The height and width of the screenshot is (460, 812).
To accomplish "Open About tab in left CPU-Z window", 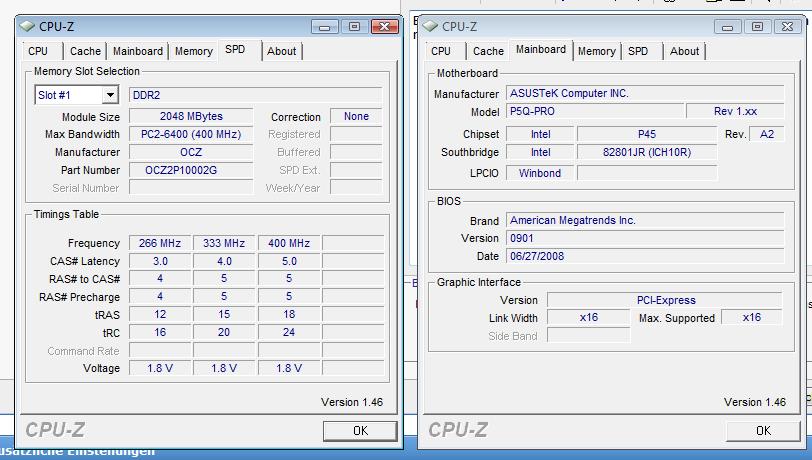I will [x=282, y=51].
